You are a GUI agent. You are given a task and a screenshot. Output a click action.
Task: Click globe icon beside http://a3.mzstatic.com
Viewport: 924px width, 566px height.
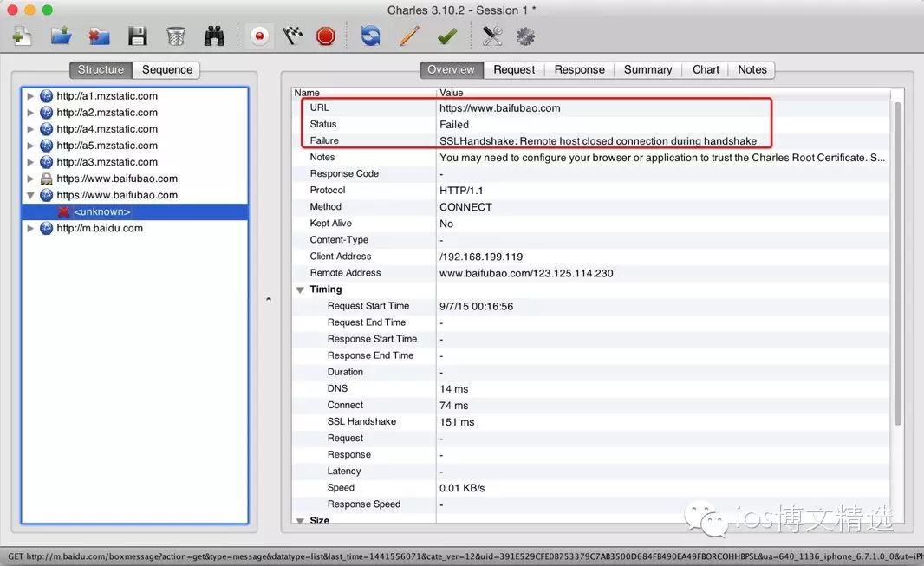pos(46,162)
